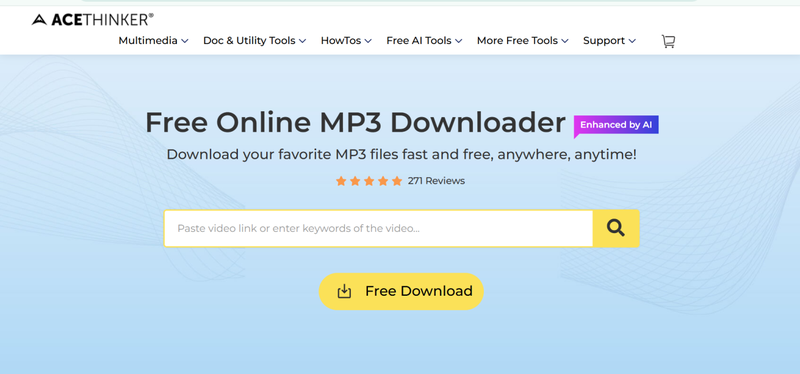
Task: Click the Free Download button
Action: pos(401,291)
